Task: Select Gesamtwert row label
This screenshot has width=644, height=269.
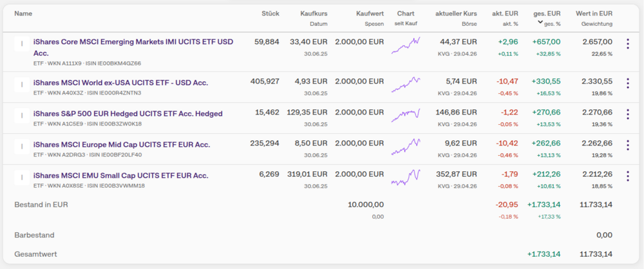Action: coord(35,254)
